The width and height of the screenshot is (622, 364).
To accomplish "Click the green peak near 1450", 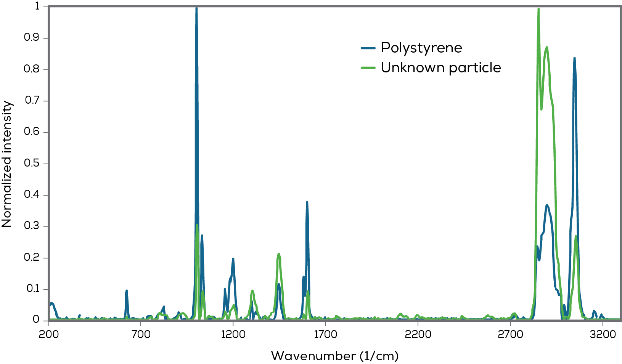I will [x=279, y=254].
